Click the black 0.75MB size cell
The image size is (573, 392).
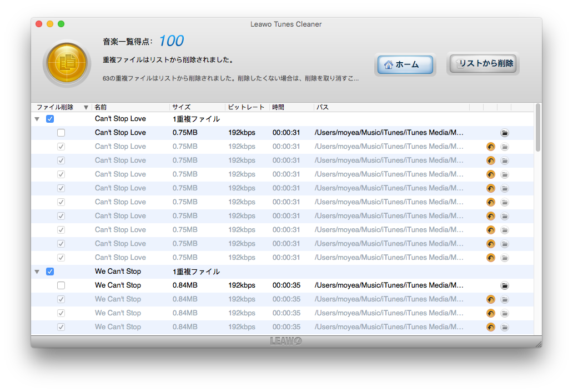185,133
